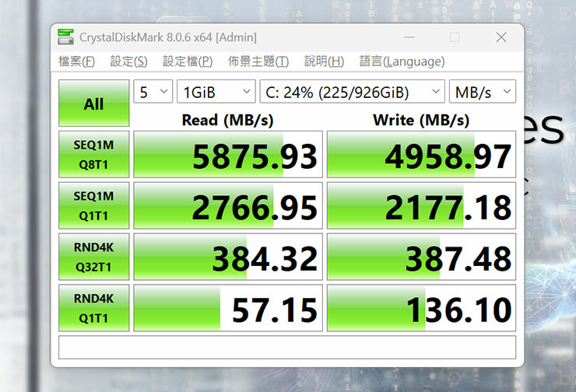This screenshot has width=576, height=392.
Task: Start the SEQ1M Q1T1 test
Action: point(93,205)
